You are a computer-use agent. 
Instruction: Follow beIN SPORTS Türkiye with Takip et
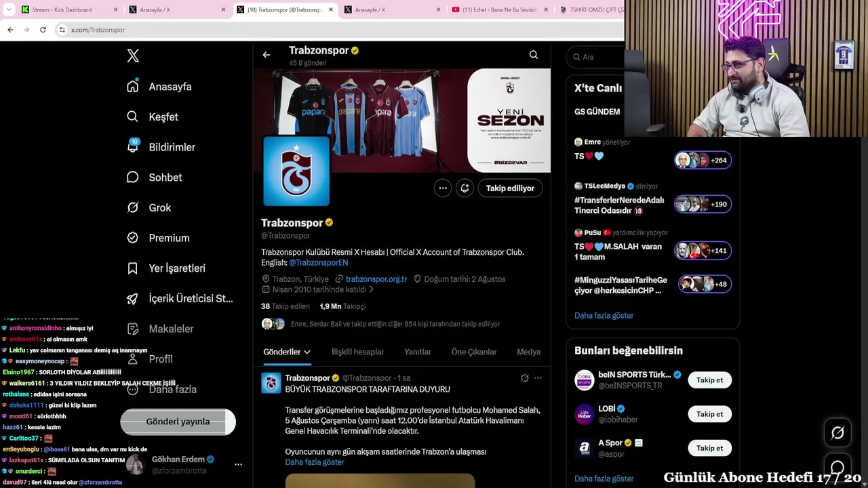coord(709,380)
